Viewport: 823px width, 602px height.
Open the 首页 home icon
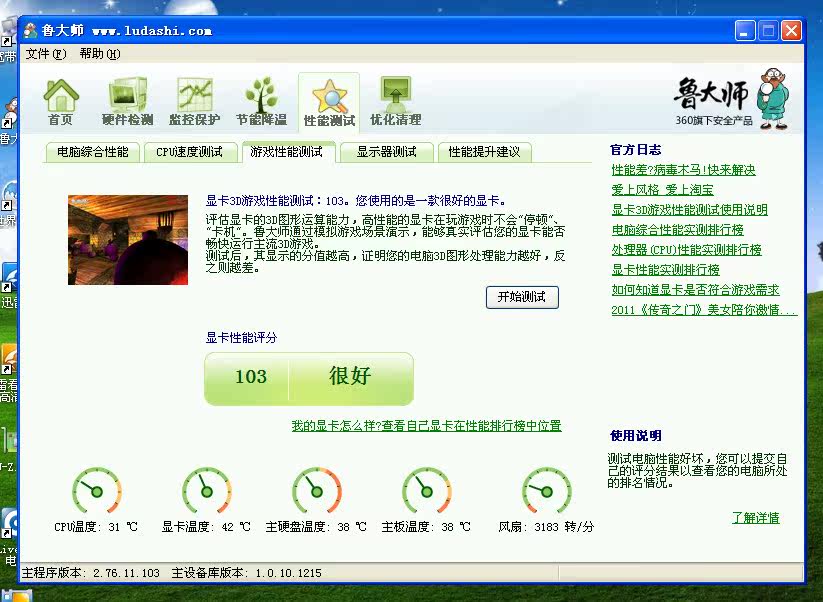pos(61,102)
